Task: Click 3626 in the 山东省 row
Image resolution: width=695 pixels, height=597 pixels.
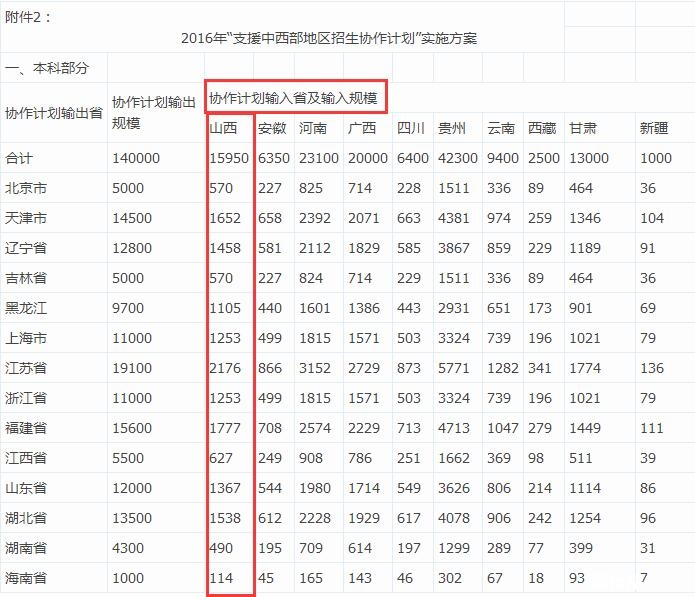Action: 454,488
